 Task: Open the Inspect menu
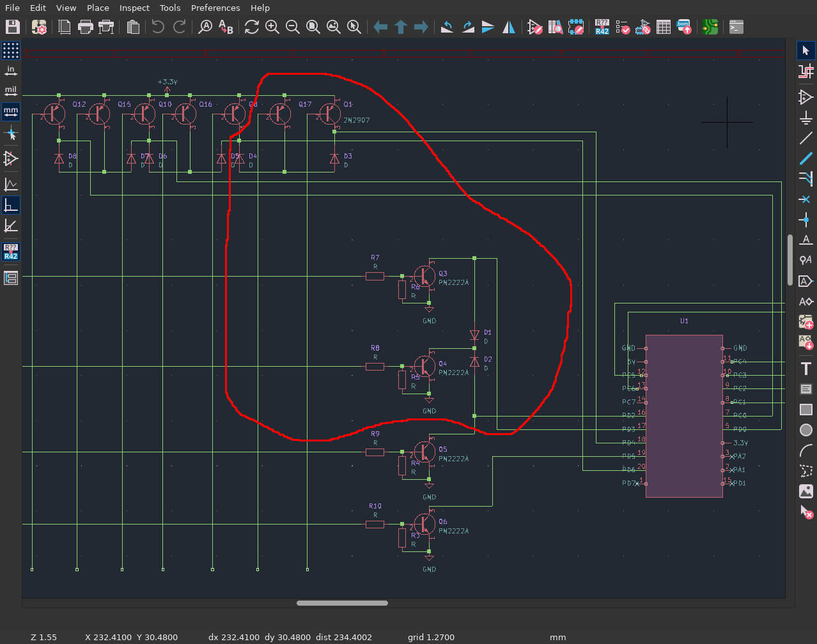coord(134,8)
